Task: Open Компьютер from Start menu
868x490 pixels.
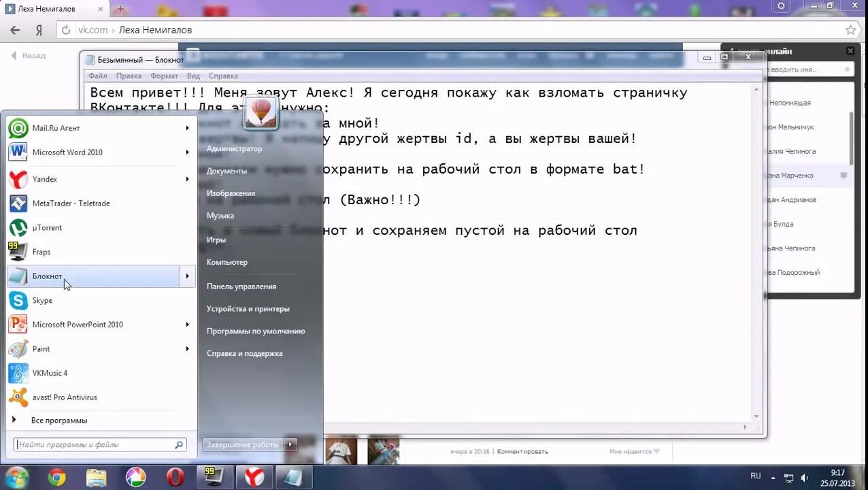Action: tap(227, 262)
